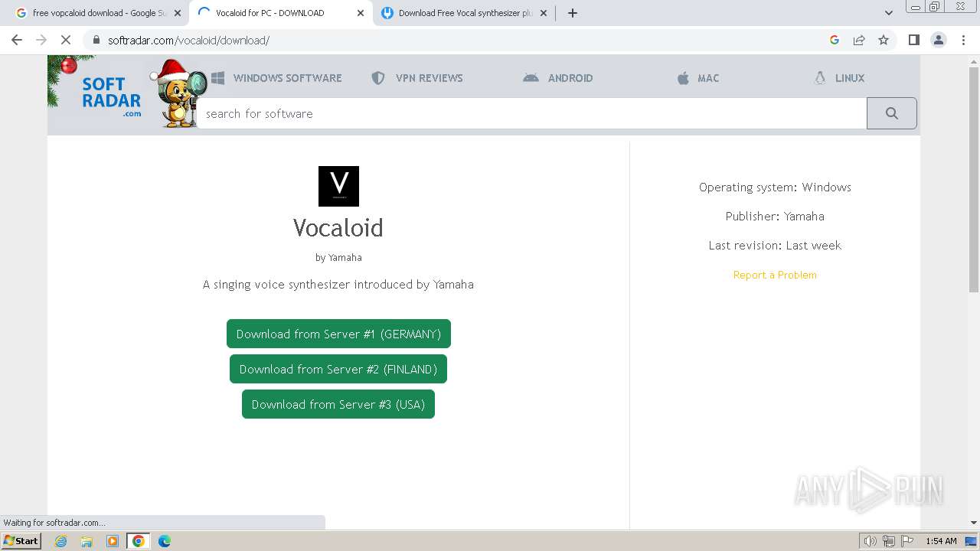The width and height of the screenshot is (980, 551).
Task: Click the browser Forward arrow
Action: pos(41,40)
